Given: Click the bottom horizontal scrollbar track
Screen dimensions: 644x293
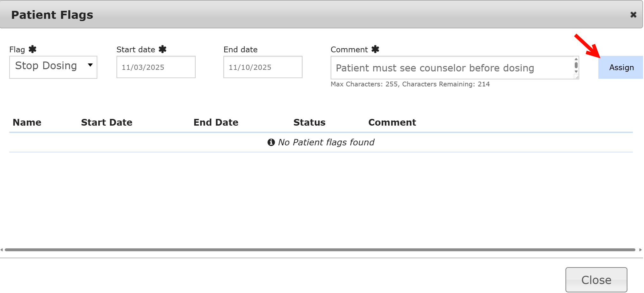Looking at the screenshot, I should coord(319,250).
